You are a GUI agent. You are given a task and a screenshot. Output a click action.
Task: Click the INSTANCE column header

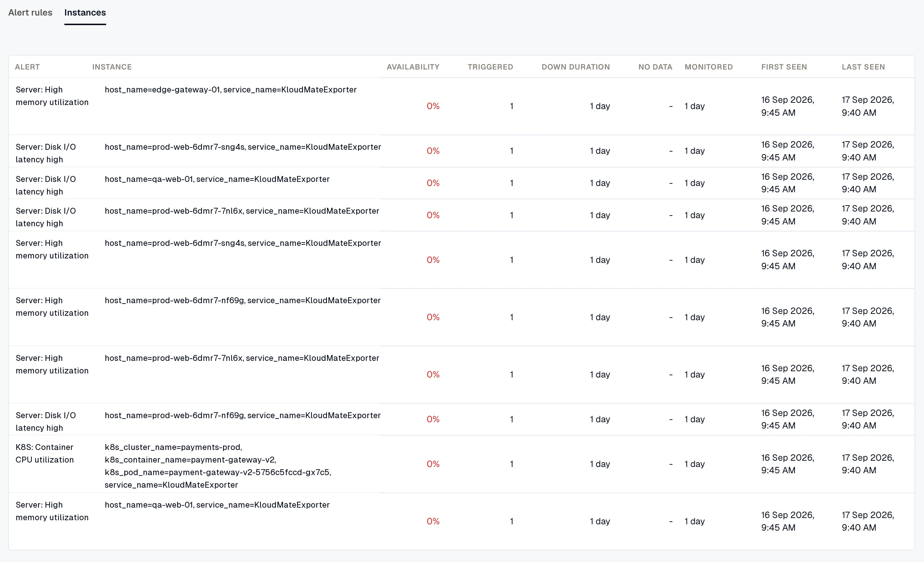(x=112, y=67)
